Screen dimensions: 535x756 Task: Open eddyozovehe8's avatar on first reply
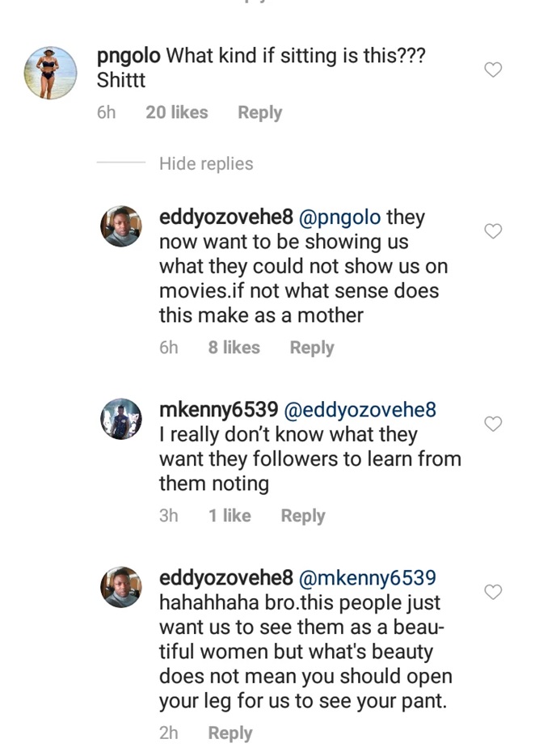pos(121,226)
